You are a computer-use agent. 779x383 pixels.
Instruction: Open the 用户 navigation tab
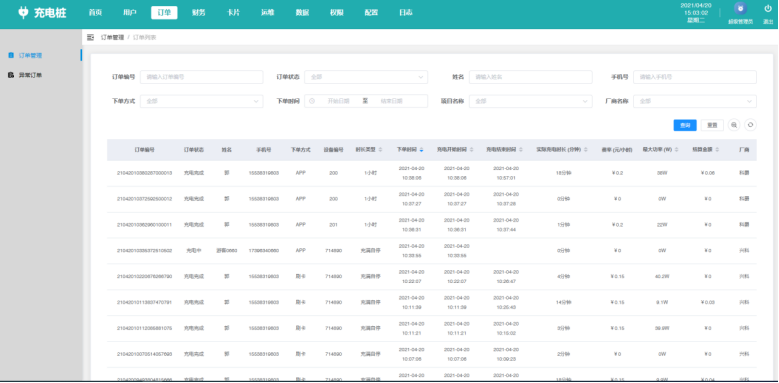coord(130,13)
